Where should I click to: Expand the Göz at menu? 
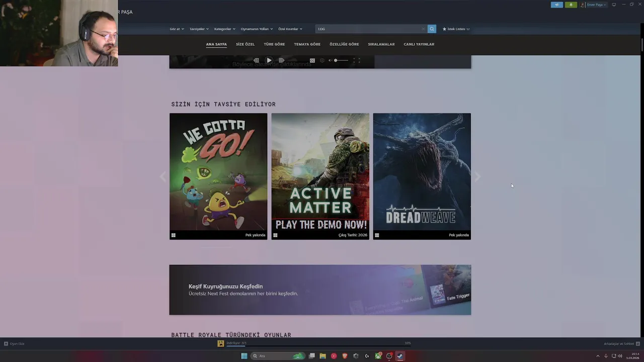click(177, 29)
